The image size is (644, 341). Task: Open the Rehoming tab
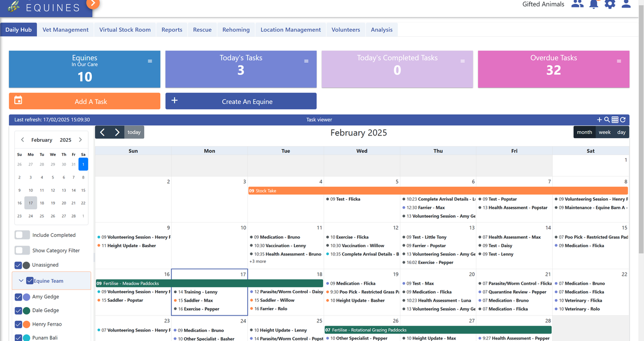236,30
